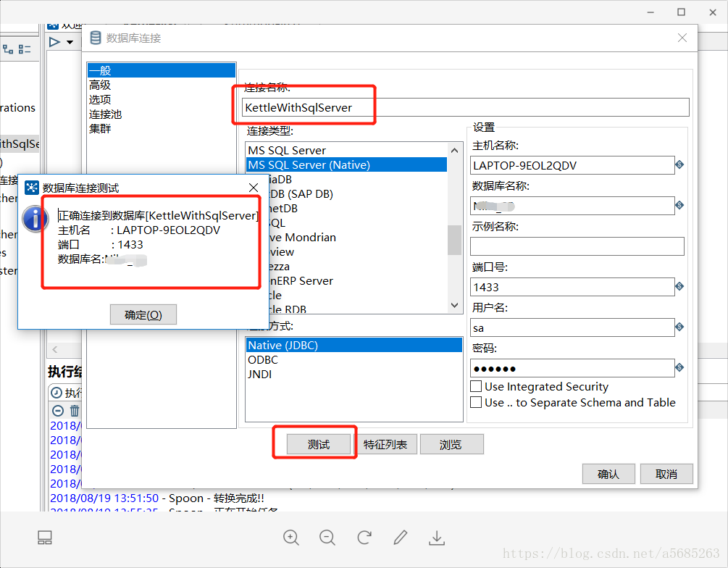Viewport: 728px width, 568px height.
Task: Click execution history clock icon
Action: click(x=57, y=393)
